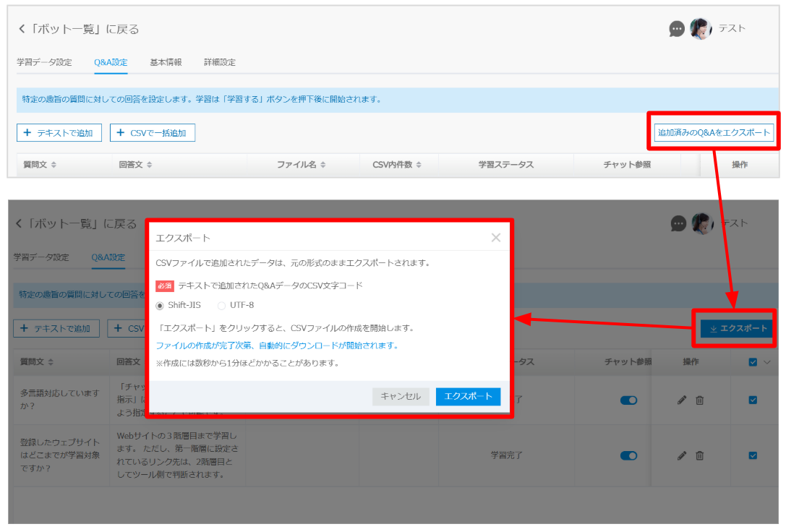Image resolution: width=786 pixels, height=532 pixels.
Task: Select the Shift-JIS character code option
Action: [161, 306]
